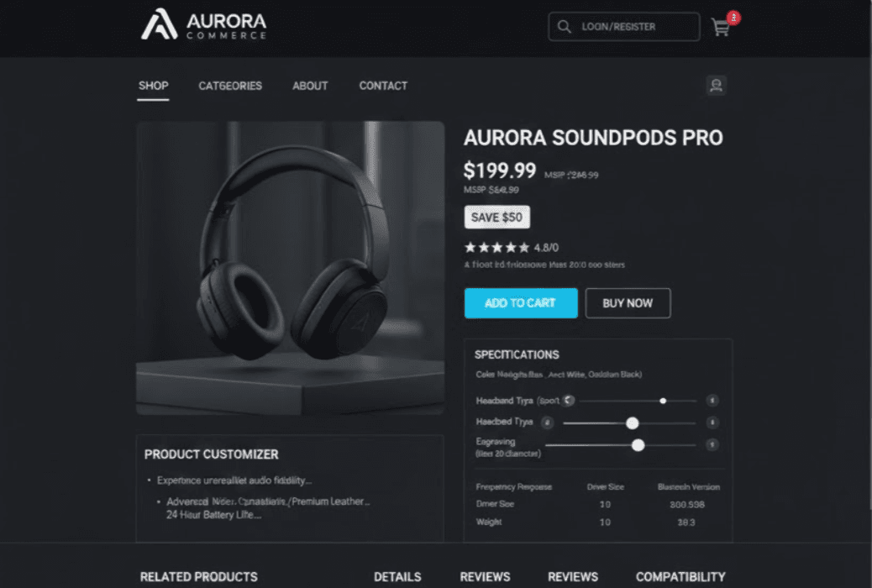Viewport: 872px width, 588px height.
Task: Toggle the round Sport icon by Headband Type
Action: pos(568,401)
